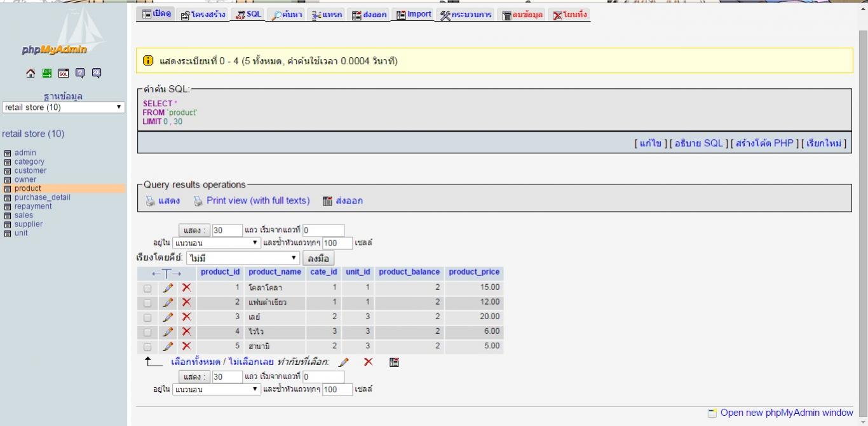Open the Import tab
This screenshot has width=868, height=426.
coord(414,15)
